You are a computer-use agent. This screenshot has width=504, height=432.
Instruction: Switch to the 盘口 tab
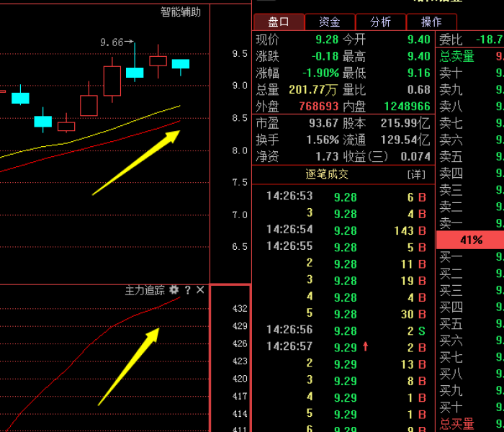click(x=278, y=22)
